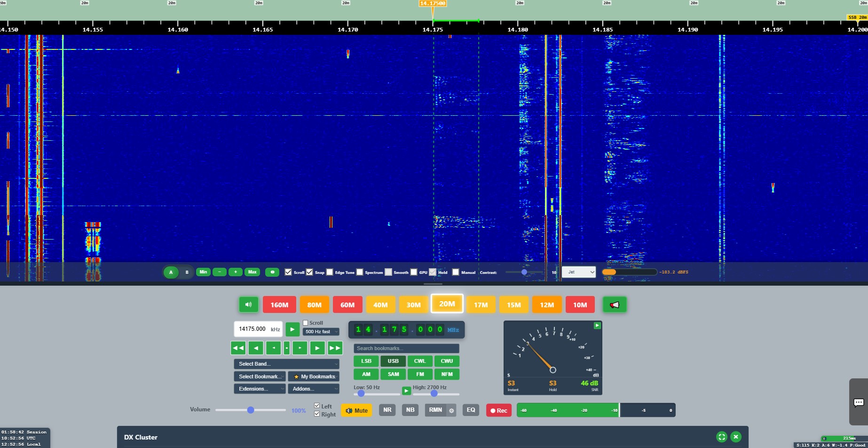This screenshot has height=448, width=868.
Task: Step frequency up with medium right arrow
Action: tap(317, 348)
